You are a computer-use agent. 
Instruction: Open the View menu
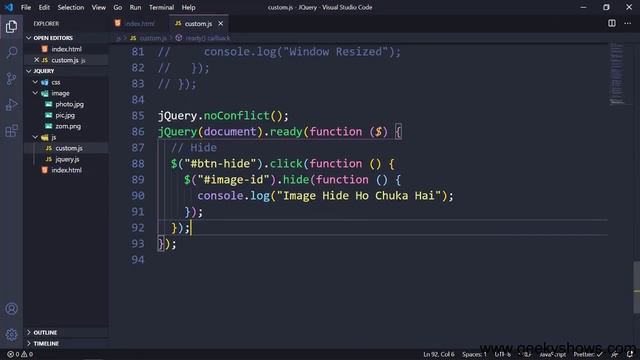pos(98,7)
